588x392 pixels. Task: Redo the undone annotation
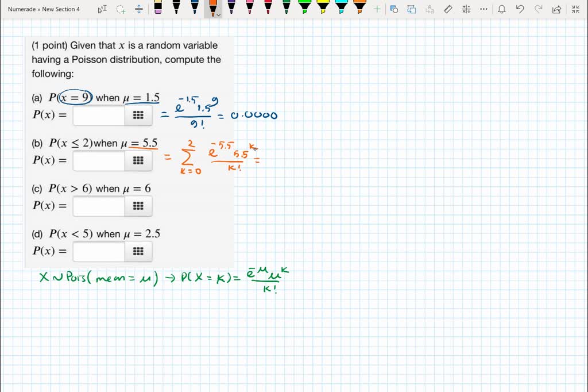(x=540, y=9)
